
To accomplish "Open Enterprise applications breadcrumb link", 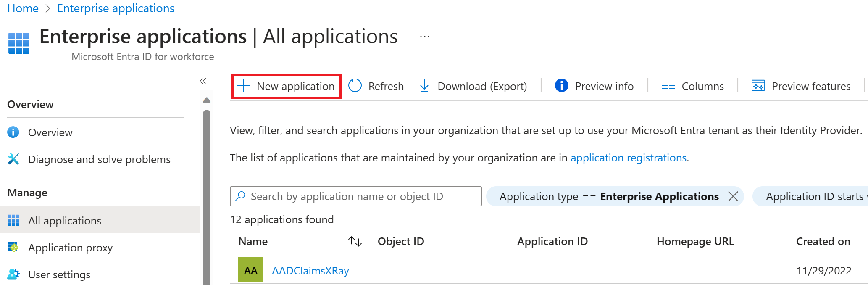I will (x=116, y=8).
